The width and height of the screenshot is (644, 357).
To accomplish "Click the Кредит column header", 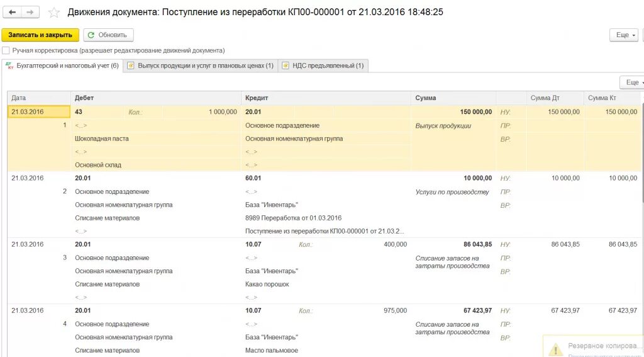I will click(x=257, y=98).
